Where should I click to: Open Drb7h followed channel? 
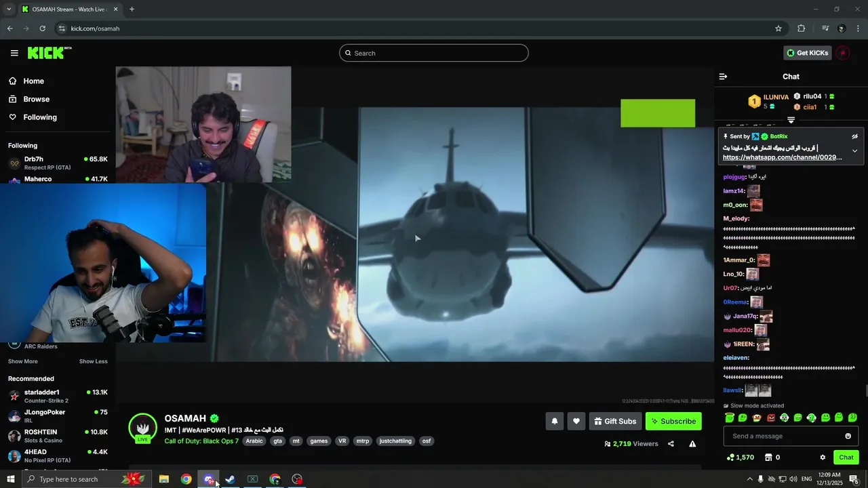pyautogui.click(x=58, y=163)
